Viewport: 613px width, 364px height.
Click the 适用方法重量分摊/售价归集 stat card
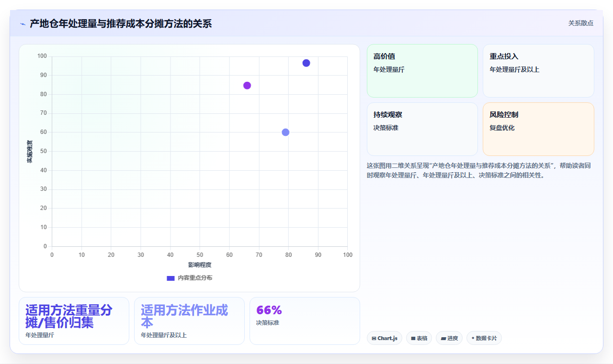coord(74,321)
